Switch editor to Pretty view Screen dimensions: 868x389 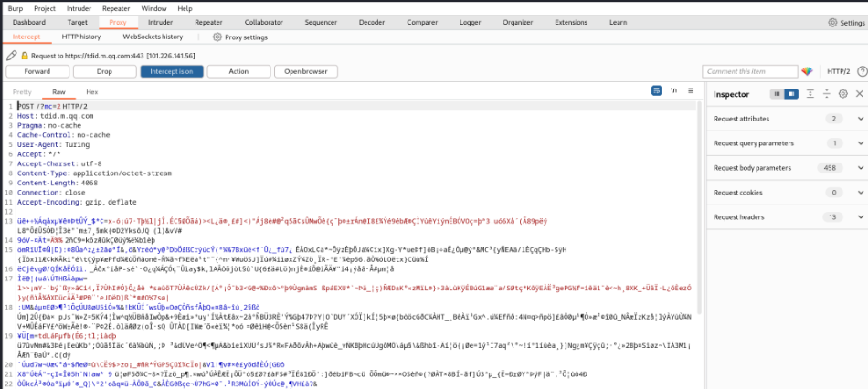pos(22,92)
